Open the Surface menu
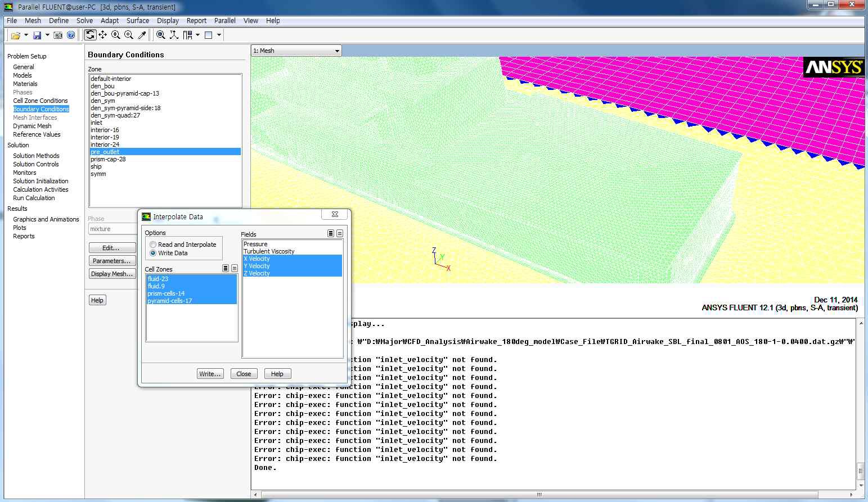The image size is (868, 502). pos(138,20)
